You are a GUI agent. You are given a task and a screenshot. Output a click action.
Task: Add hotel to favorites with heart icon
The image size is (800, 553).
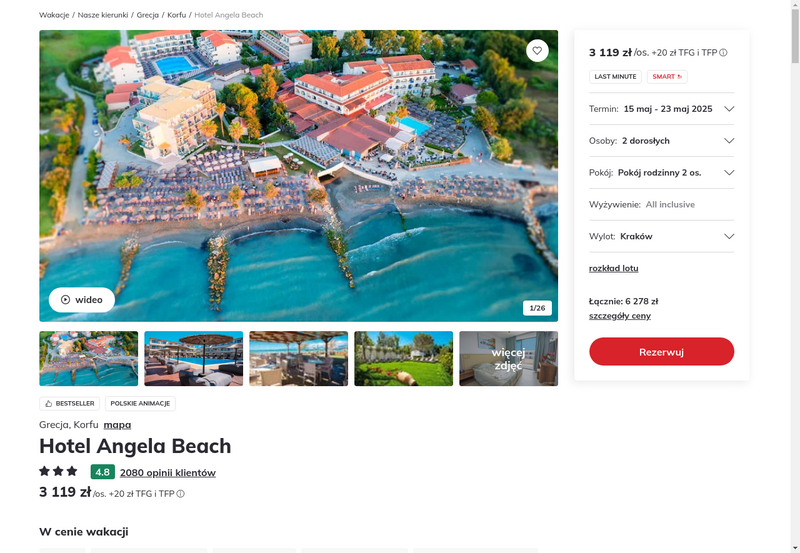(x=537, y=51)
